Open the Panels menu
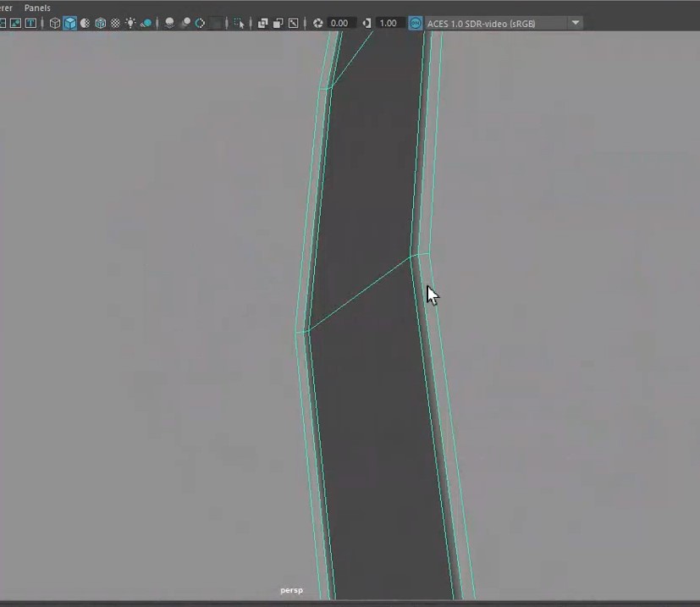Image resolution: width=700 pixels, height=607 pixels. (x=37, y=8)
